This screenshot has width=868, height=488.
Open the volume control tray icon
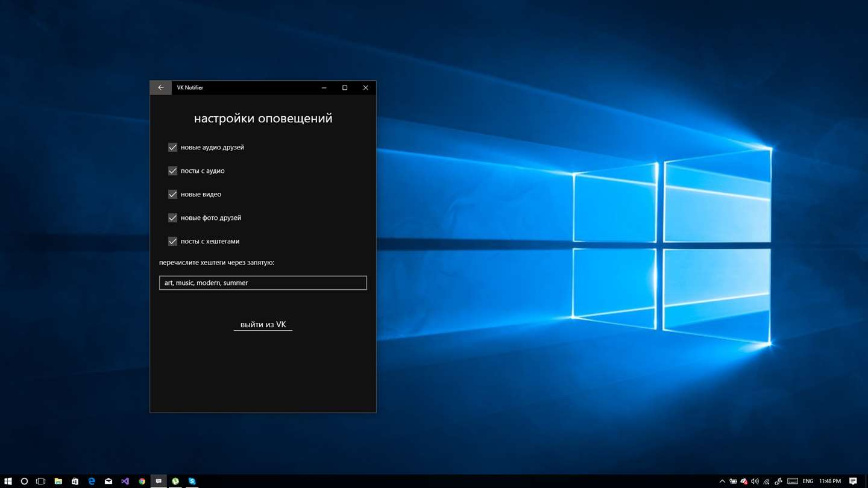755,481
